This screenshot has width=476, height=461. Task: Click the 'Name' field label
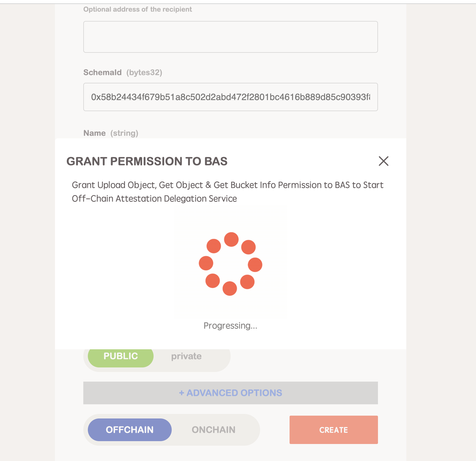click(94, 133)
